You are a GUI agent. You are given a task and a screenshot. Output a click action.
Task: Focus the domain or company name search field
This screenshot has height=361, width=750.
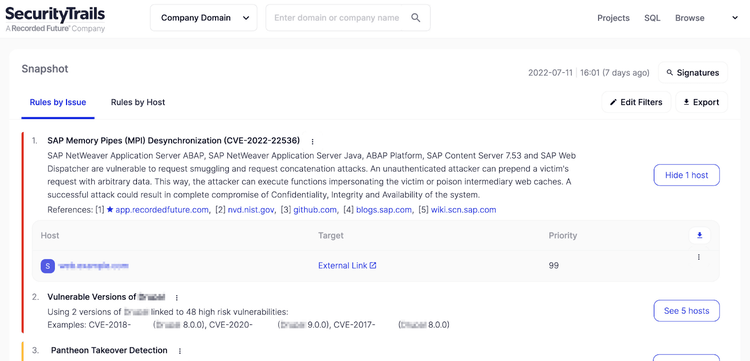coord(348,18)
